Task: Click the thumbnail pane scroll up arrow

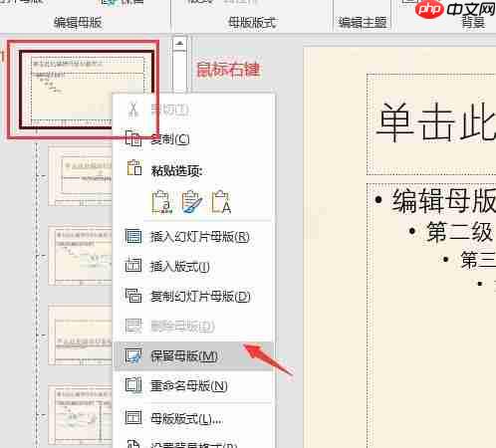Action: point(179,44)
